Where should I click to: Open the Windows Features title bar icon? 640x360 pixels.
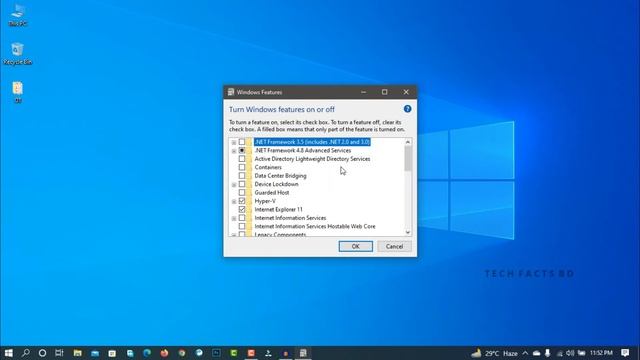[231, 92]
